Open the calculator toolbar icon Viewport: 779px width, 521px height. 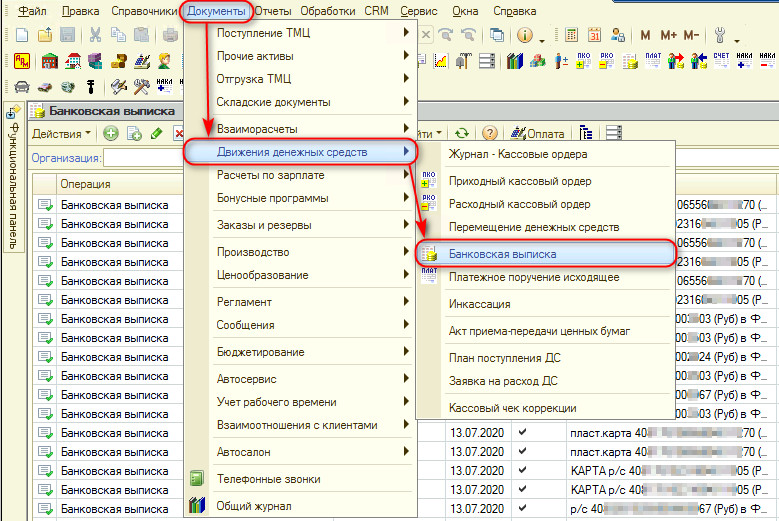coord(571,35)
